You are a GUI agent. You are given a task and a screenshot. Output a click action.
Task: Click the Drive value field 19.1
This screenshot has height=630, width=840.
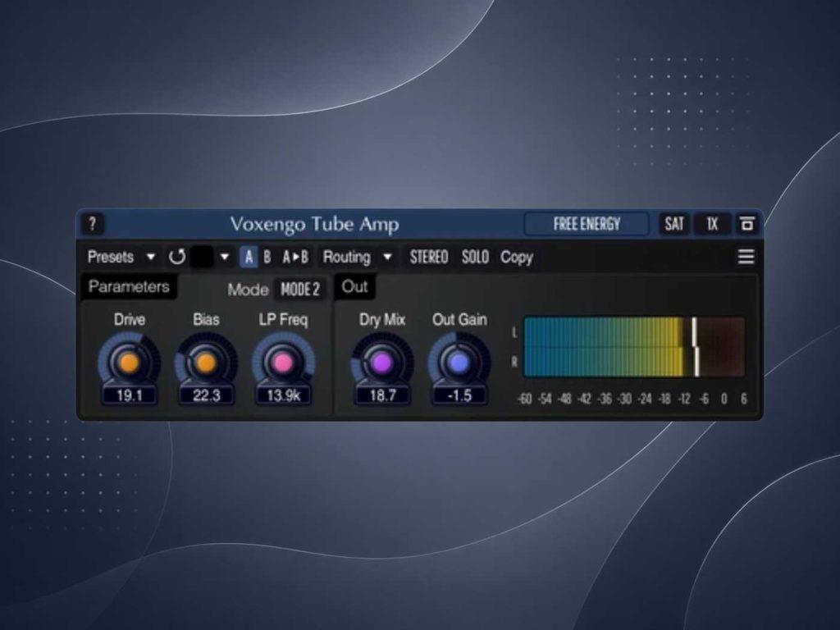point(129,396)
